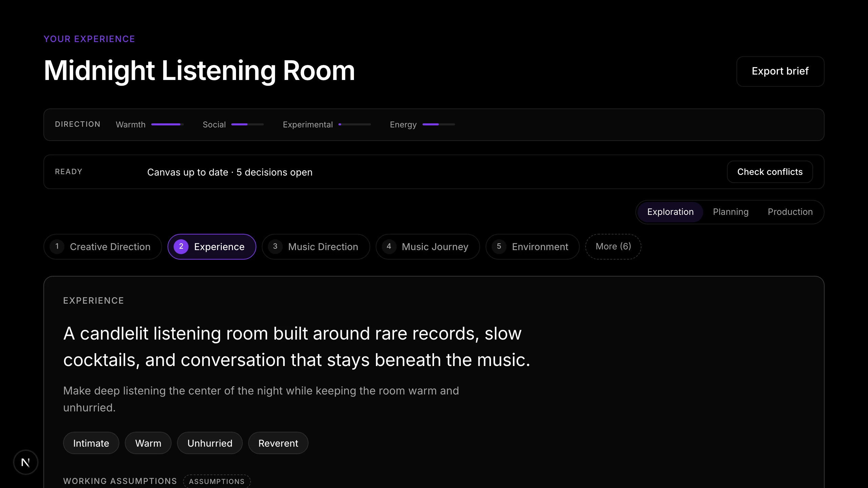Click the Intimate mood tag
Image resolution: width=868 pixels, height=488 pixels.
(x=91, y=443)
